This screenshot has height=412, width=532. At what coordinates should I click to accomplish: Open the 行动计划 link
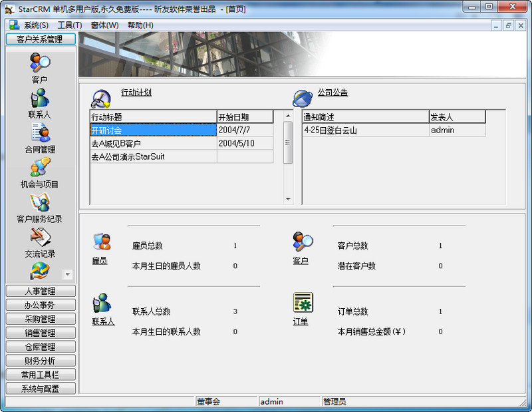pos(136,93)
